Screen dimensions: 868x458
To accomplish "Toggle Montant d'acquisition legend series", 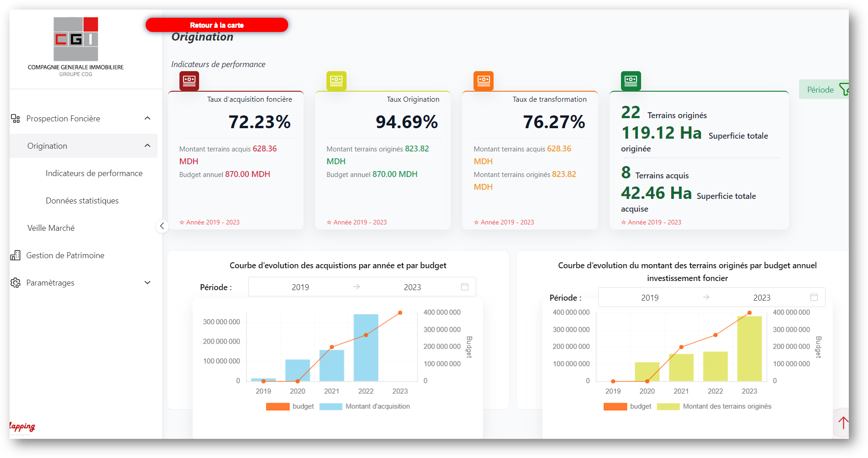I will 331,406.
